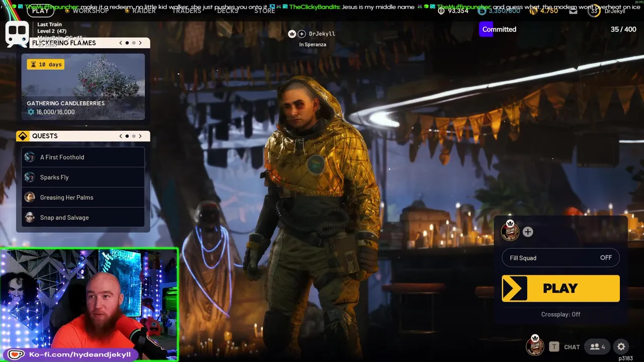Click the coin currency balance 93,354

pyautogui.click(x=453, y=11)
